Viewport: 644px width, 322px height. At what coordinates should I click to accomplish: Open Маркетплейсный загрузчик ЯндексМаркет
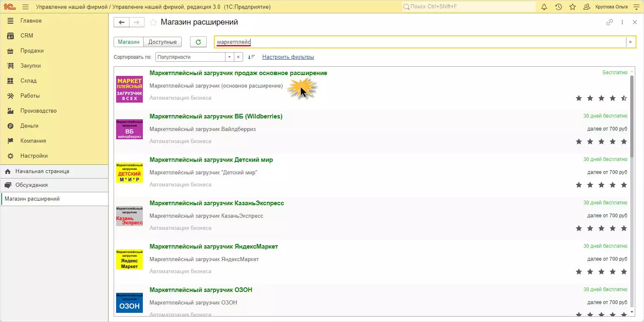pos(214,247)
